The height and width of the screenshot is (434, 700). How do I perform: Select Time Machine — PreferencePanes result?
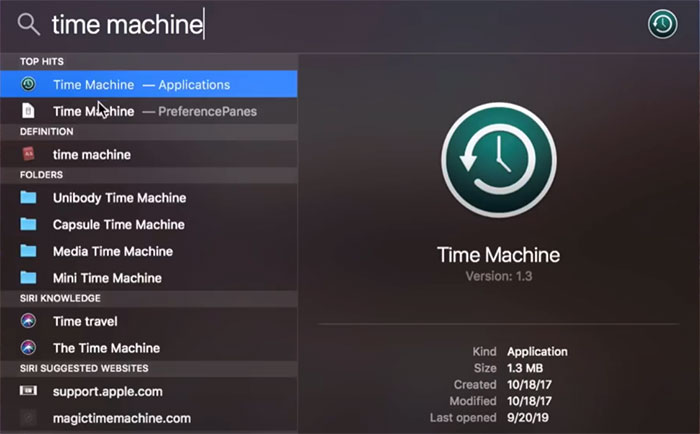click(x=149, y=111)
